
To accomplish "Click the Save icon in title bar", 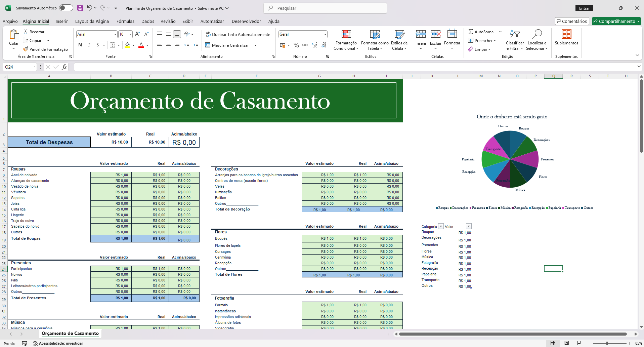I will coord(80,8).
